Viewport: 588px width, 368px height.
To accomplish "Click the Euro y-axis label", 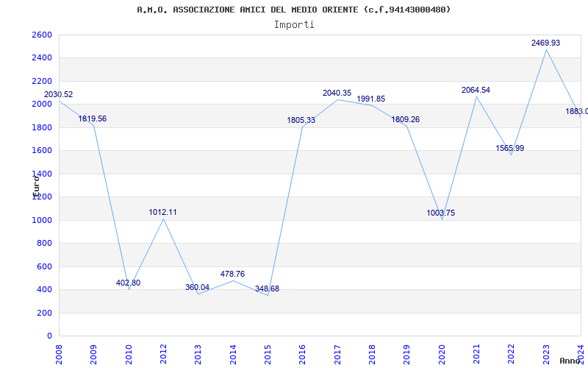I will (35, 186).
